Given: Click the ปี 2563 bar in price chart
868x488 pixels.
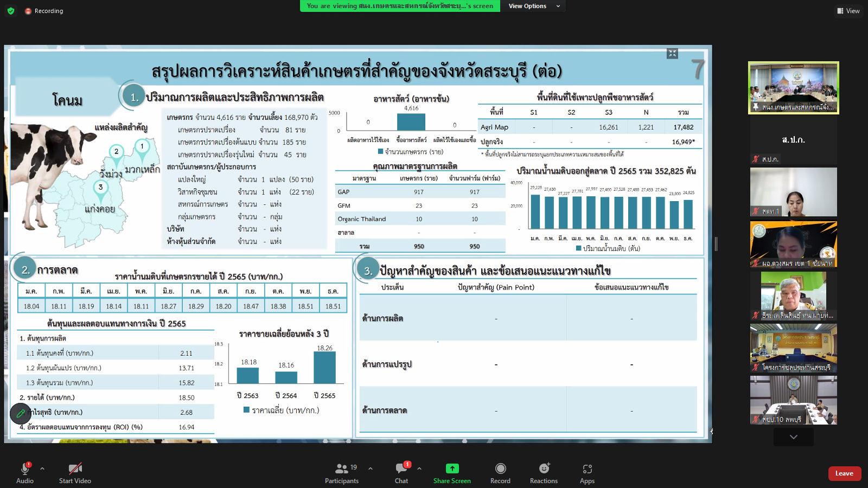Looking at the screenshot, I should 248,375.
